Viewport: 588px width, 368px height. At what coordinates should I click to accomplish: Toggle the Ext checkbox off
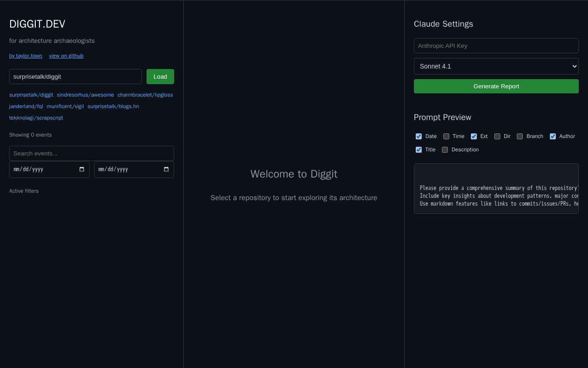click(474, 136)
